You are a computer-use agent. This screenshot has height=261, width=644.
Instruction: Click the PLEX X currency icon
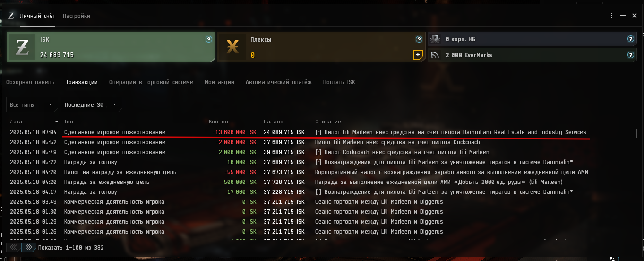coord(232,47)
